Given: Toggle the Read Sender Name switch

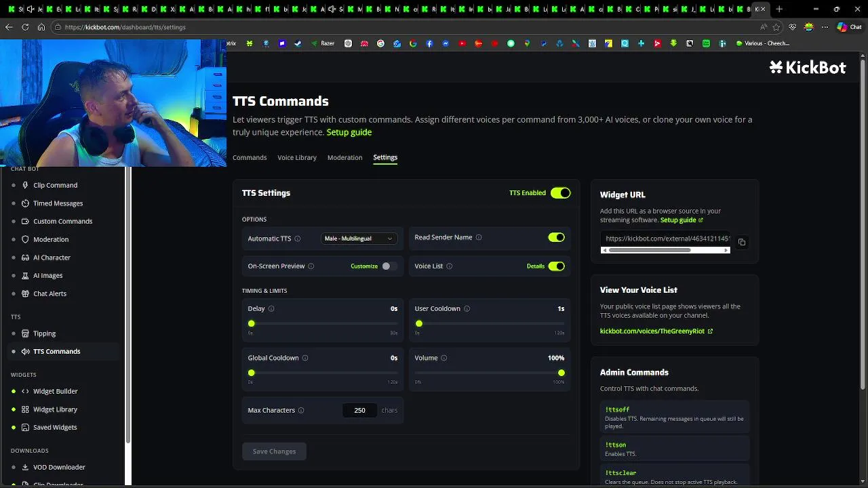Looking at the screenshot, I should tap(556, 237).
